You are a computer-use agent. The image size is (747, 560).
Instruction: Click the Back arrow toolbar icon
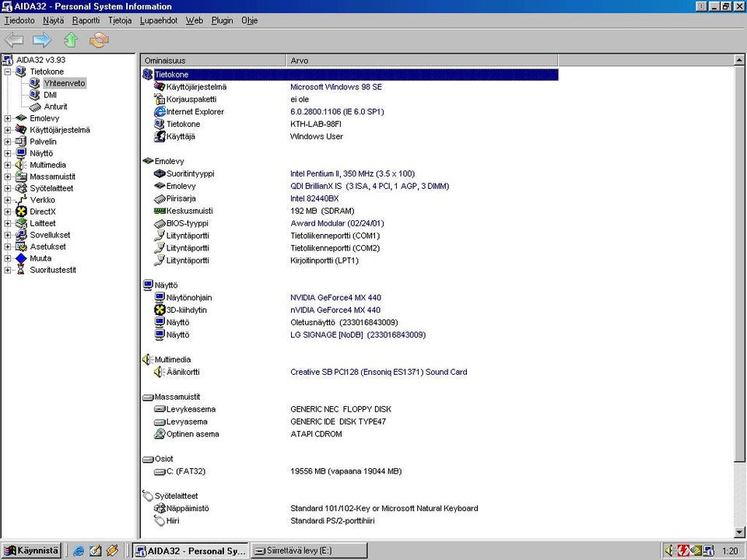pyautogui.click(x=14, y=40)
